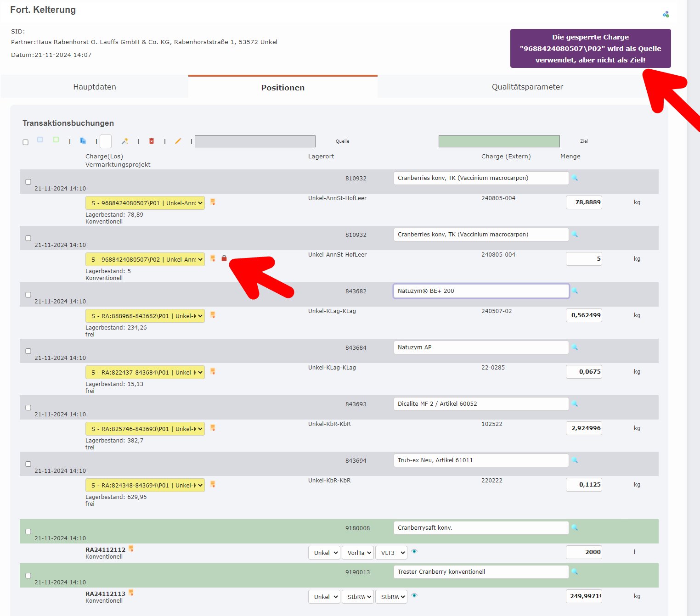Image resolution: width=700 pixels, height=616 pixels.
Task: Open the magnifier search beside Natuzym BE+ 200
Action: 575,291
